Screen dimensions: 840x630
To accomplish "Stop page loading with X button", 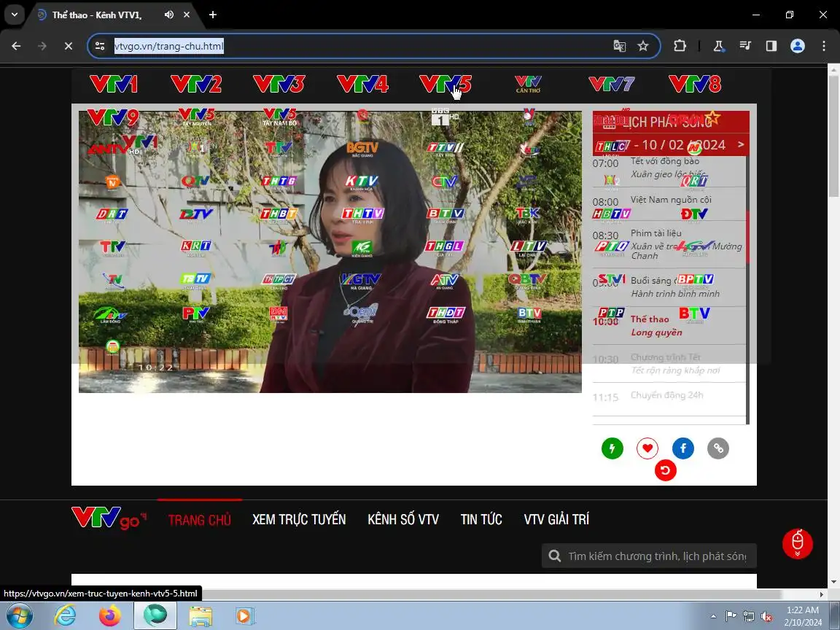I will [x=68, y=46].
